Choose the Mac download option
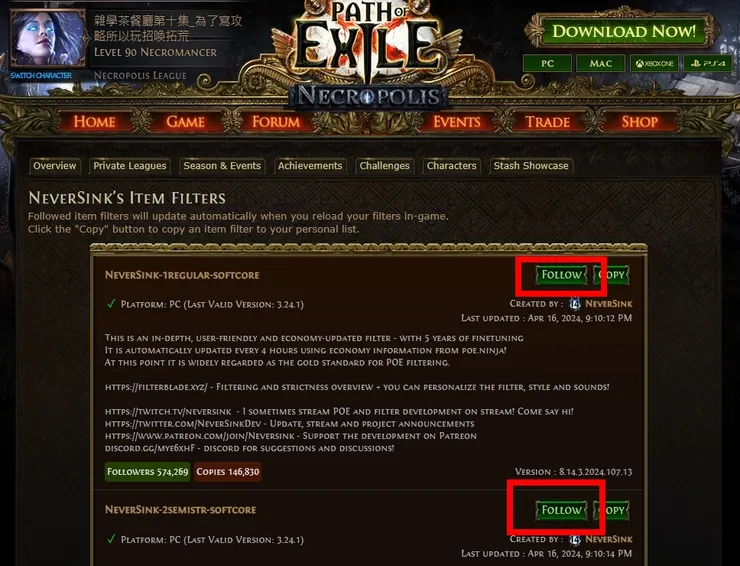The height and width of the screenshot is (566, 740). (601, 63)
